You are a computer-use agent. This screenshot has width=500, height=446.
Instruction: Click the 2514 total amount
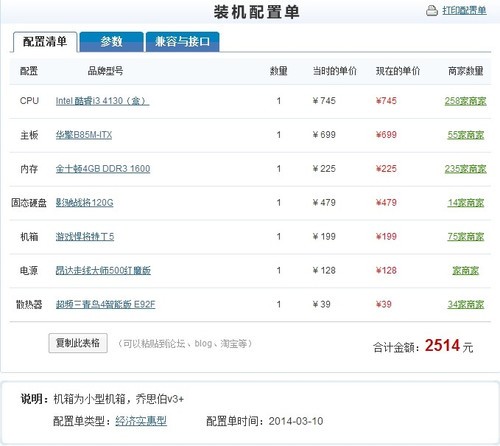(442, 346)
